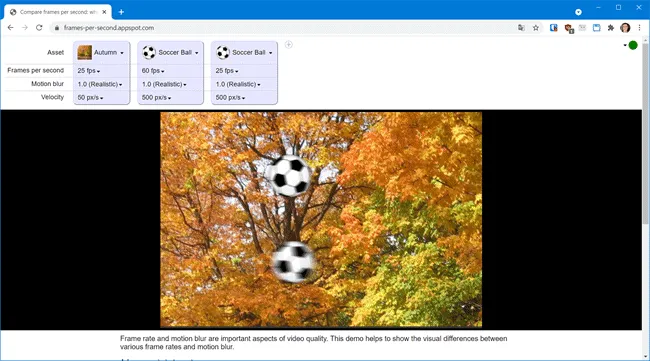The height and width of the screenshot is (361, 650).
Task: Click the third column's soccer ball thumbnail
Action: click(223, 53)
